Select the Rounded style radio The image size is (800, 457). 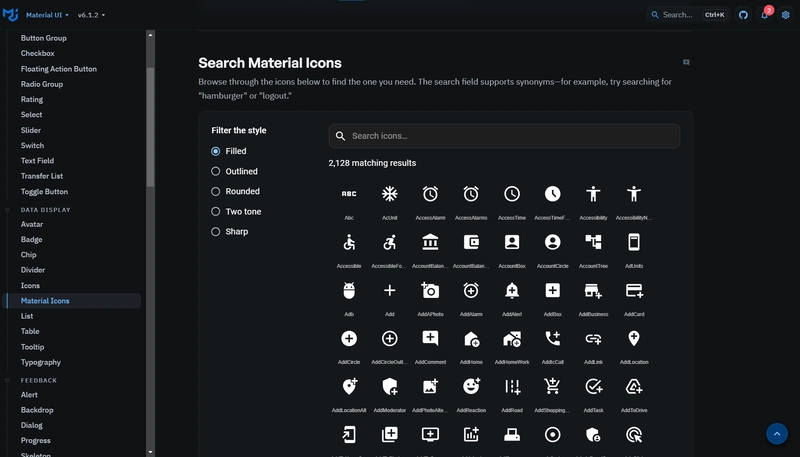click(216, 191)
